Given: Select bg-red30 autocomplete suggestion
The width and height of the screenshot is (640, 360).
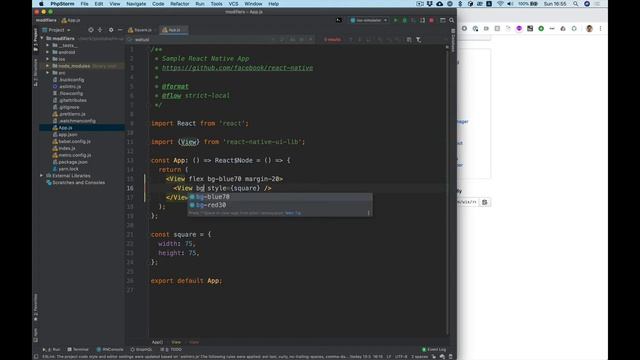Looking at the screenshot, I should pos(280,205).
